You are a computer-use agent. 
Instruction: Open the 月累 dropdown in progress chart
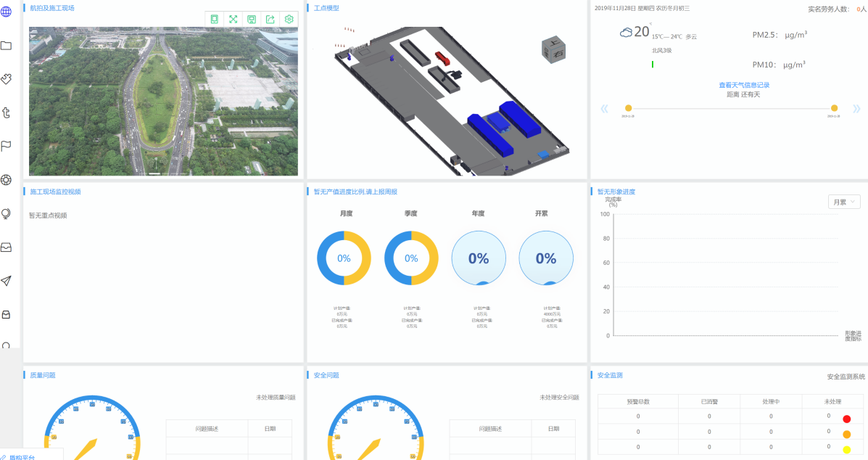click(843, 202)
